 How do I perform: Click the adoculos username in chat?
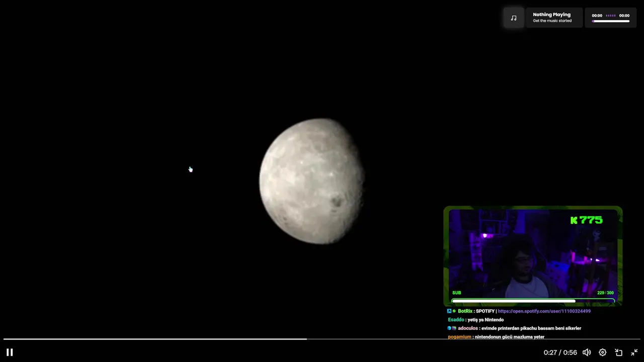468,328
